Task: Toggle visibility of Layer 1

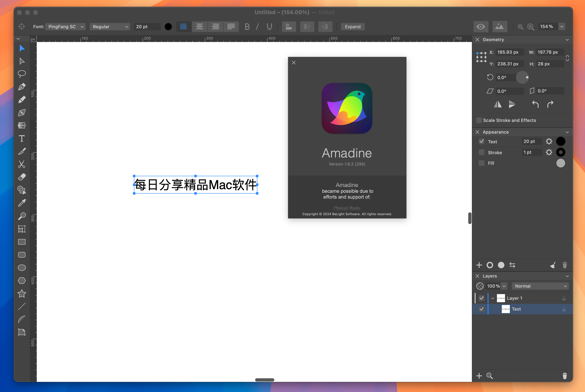Action: pyautogui.click(x=482, y=298)
